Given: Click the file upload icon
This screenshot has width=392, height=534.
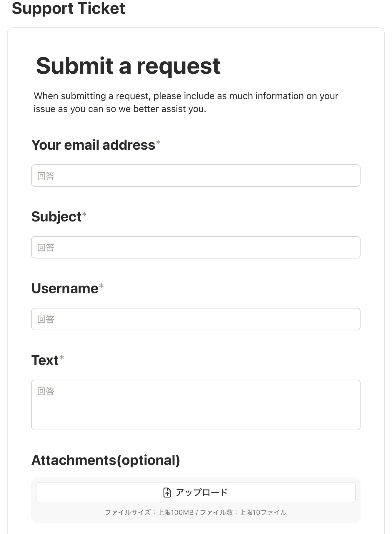Looking at the screenshot, I should [167, 492].
